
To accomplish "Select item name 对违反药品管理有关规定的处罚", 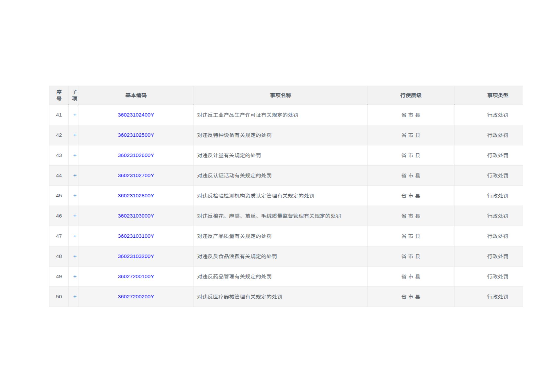I will click(234, 277).
